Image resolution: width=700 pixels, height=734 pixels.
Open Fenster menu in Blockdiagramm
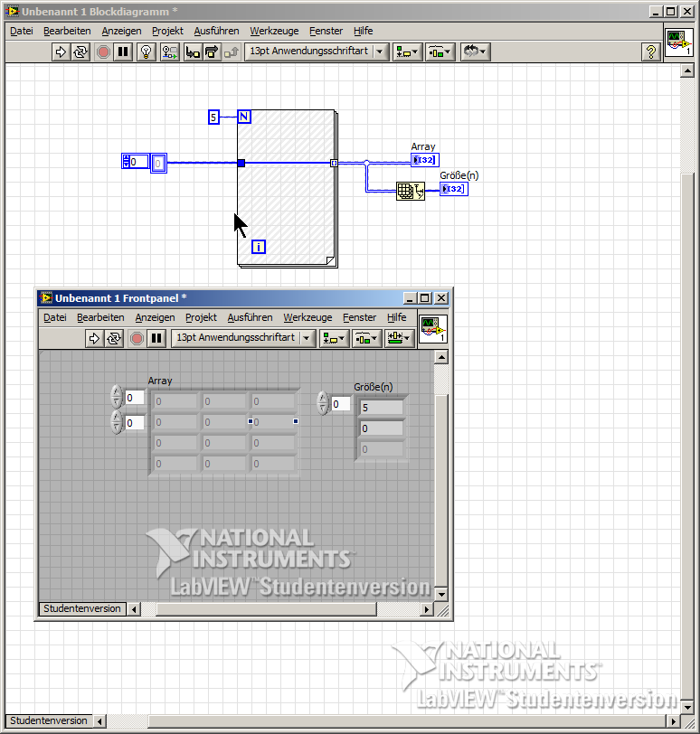326,31
